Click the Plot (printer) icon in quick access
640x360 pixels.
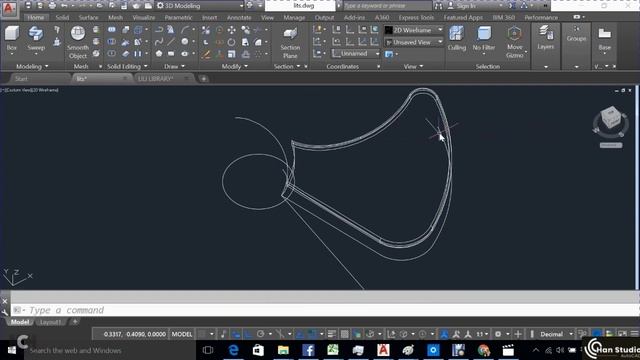click(52, 6)
